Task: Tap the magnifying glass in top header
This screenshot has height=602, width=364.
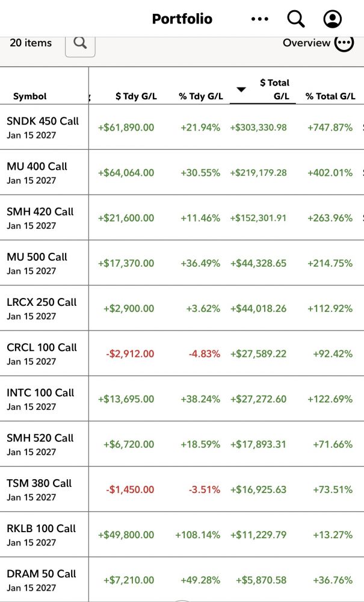Action: [296, 19]
